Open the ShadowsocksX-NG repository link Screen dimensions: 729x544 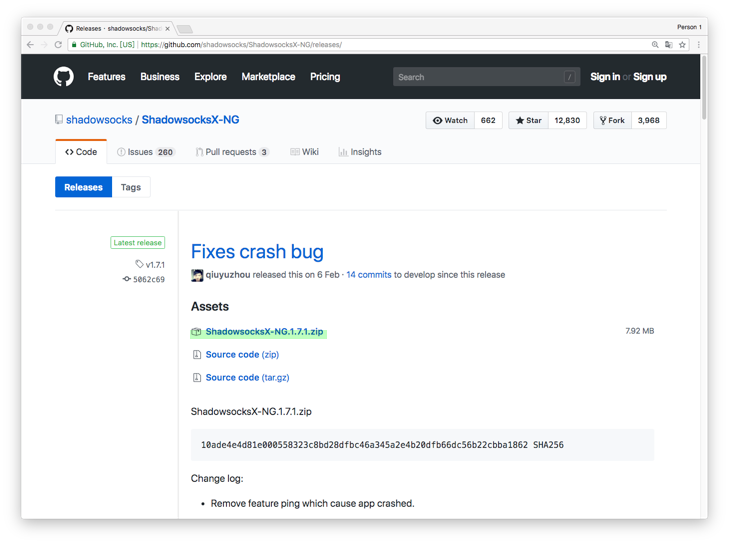pyautogui.click(x=191, y=119)
